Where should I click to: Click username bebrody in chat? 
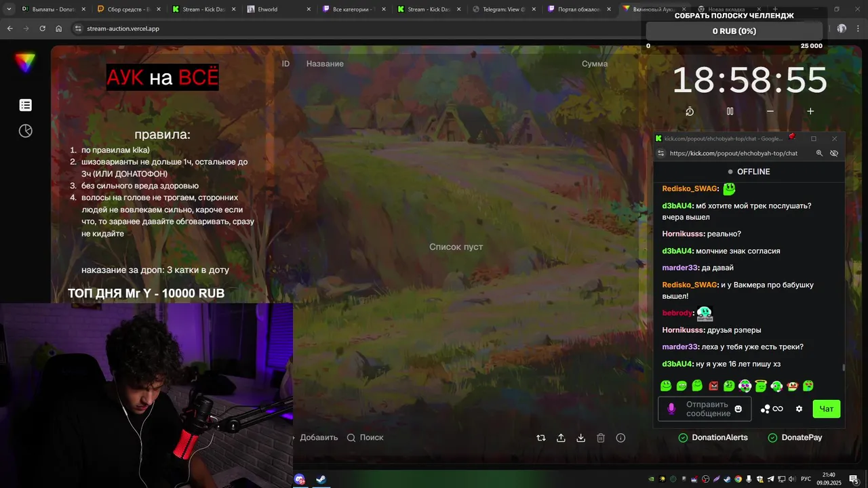(677, 313)
